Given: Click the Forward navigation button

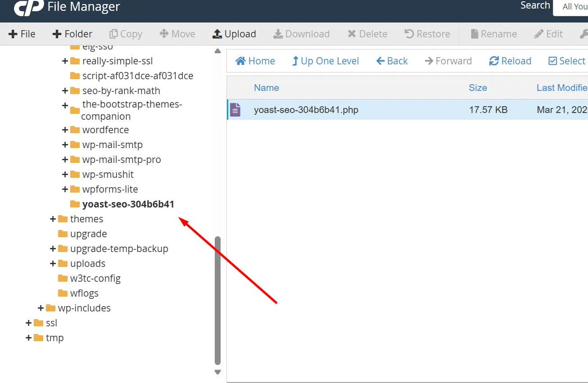Looking at the screenshot, I should tap(448, 61).
